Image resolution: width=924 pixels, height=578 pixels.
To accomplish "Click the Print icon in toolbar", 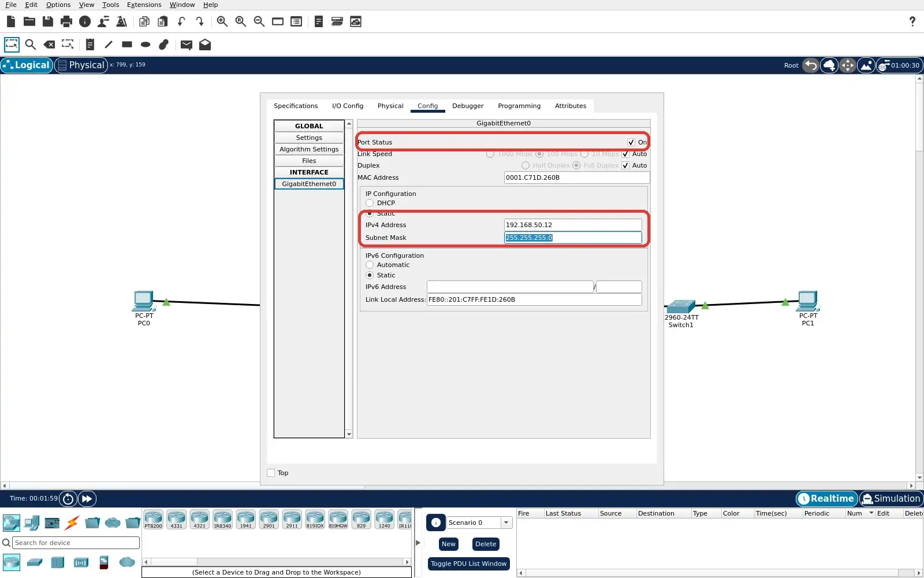I will (66, 22).
